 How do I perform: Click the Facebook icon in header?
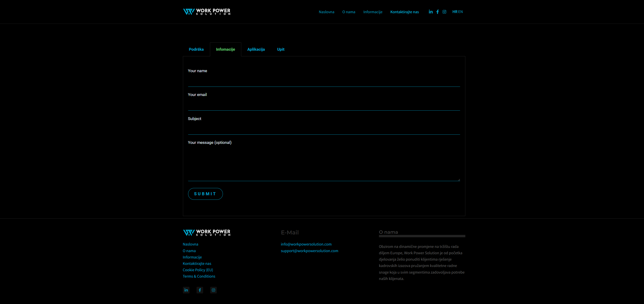(438, 12)
